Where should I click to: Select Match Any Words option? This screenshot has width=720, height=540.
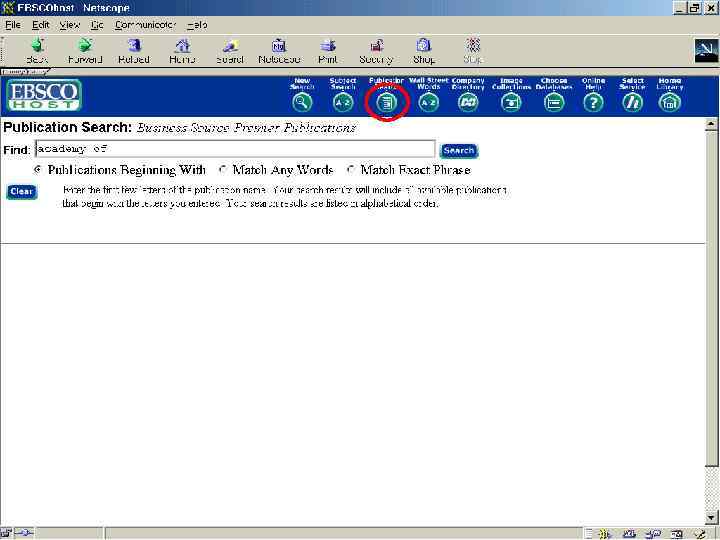(223, 169)
